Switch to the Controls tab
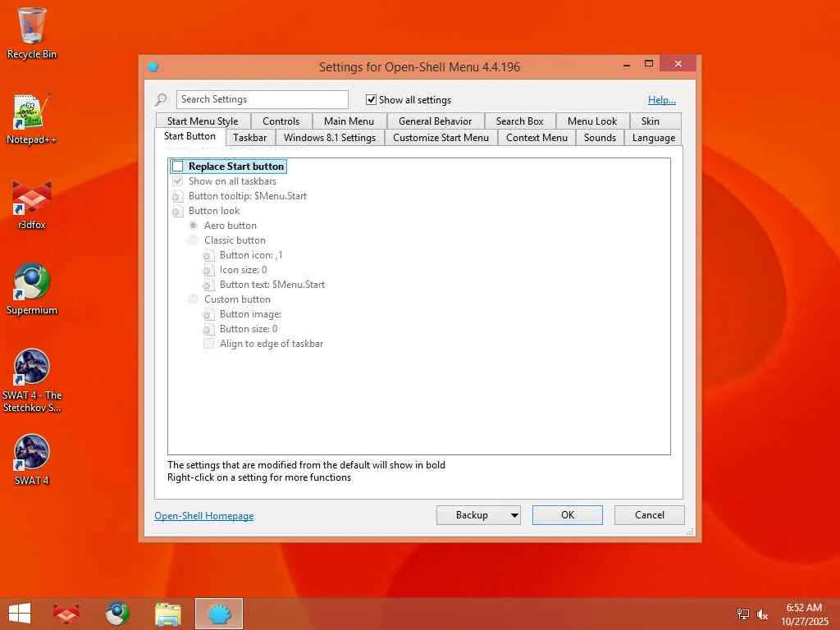Screen dimensions: 840x630 coord(281,121)
